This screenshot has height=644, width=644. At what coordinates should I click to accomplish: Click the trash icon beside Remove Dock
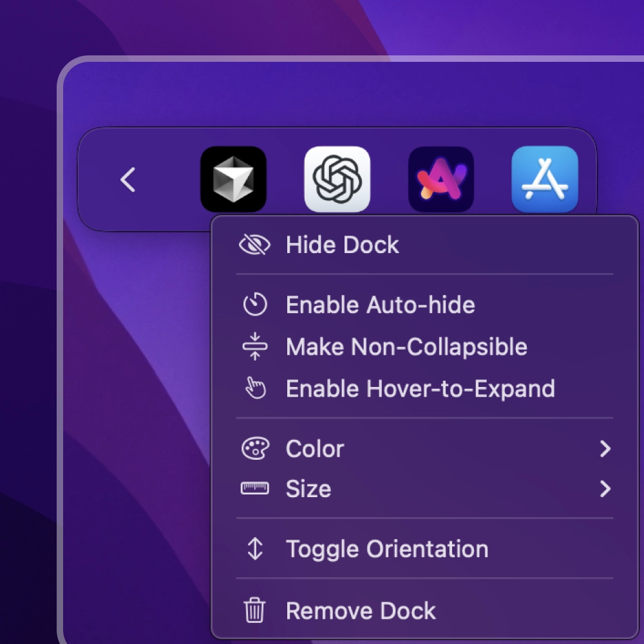click(255, 611)
